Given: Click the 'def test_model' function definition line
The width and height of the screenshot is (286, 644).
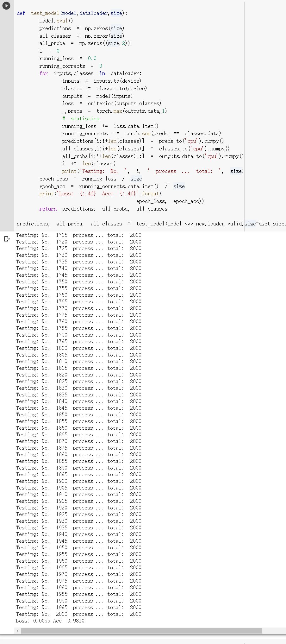Looking at the screenshot, I should [72, 13].
